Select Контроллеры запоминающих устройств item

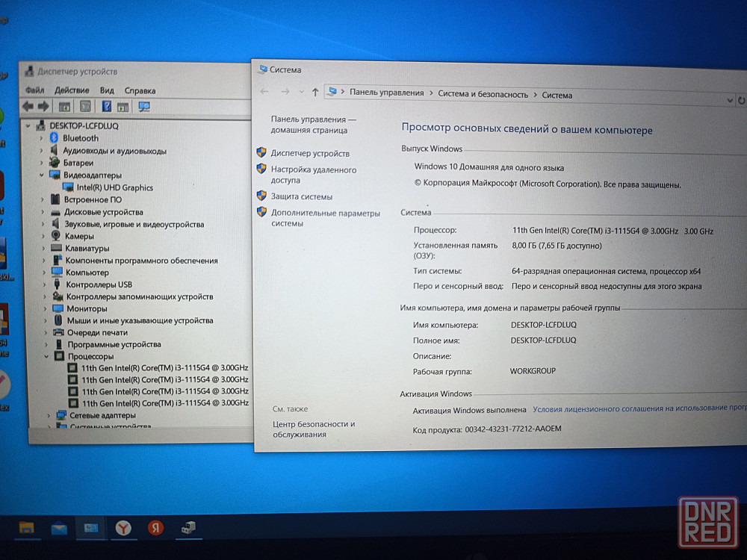coord(140,296)
